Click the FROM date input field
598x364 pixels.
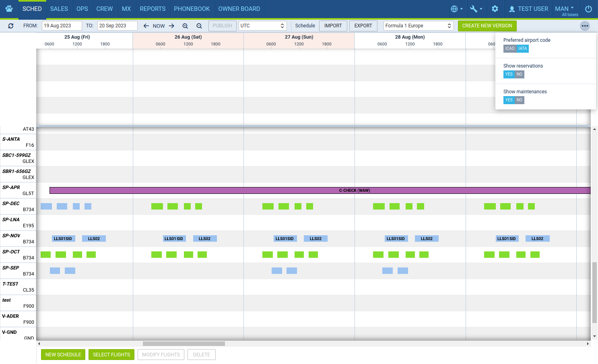point(62,25)
